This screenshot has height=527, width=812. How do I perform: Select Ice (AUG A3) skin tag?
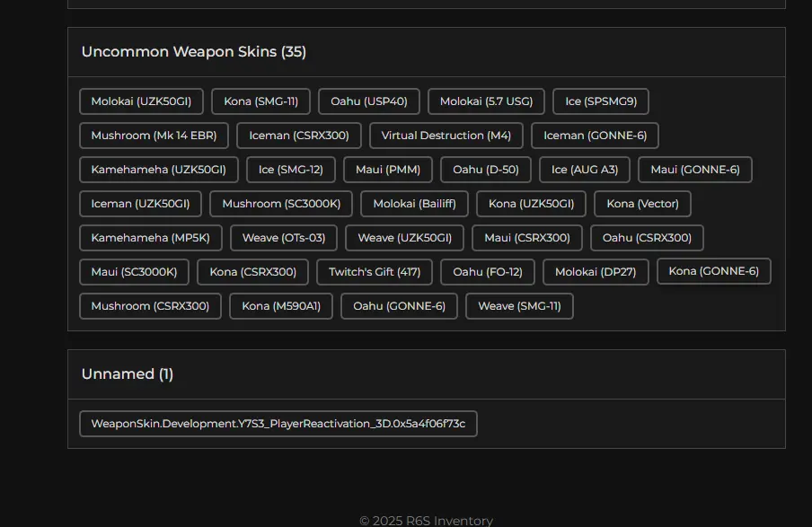click(584, 170)
